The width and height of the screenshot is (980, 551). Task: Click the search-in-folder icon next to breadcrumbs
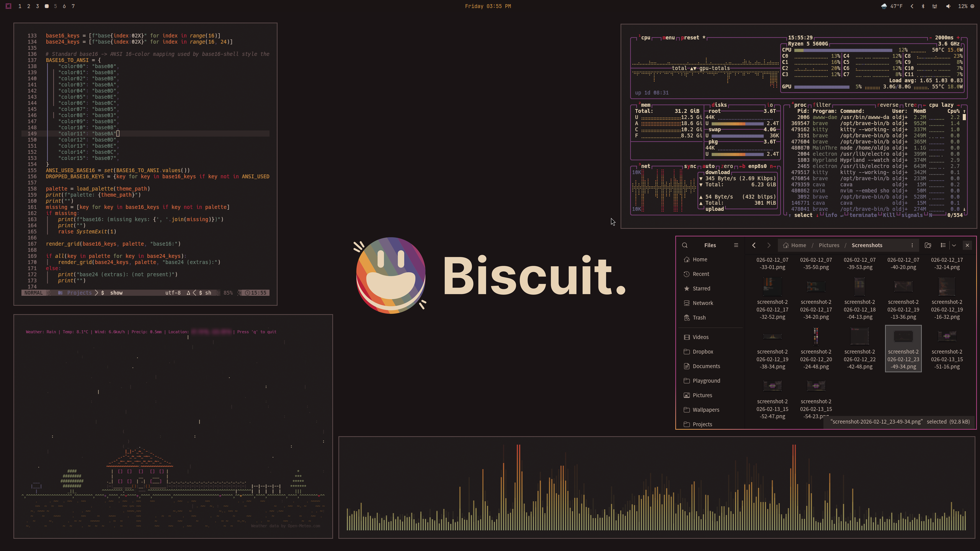(x=928, y=245)
